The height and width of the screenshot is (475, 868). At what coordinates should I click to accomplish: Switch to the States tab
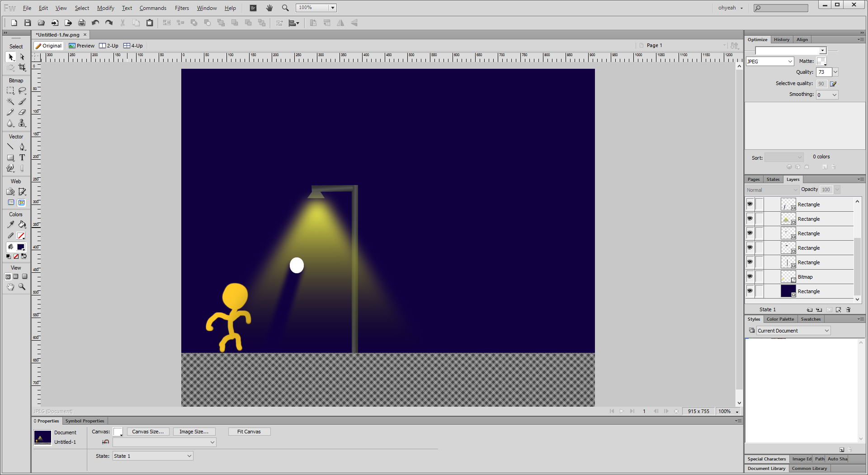tap(773, 180)
